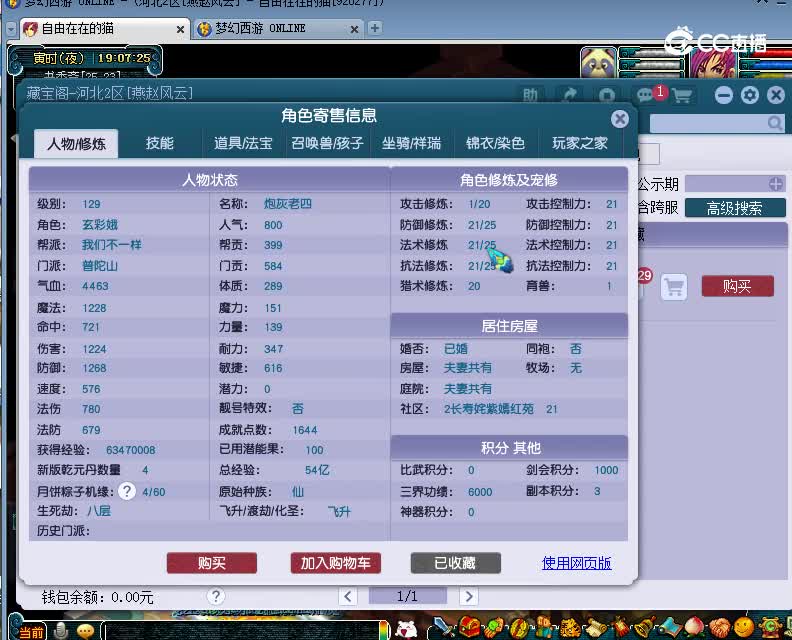Click the peach icon in the bottom toolbar

[x=694, y=628]
